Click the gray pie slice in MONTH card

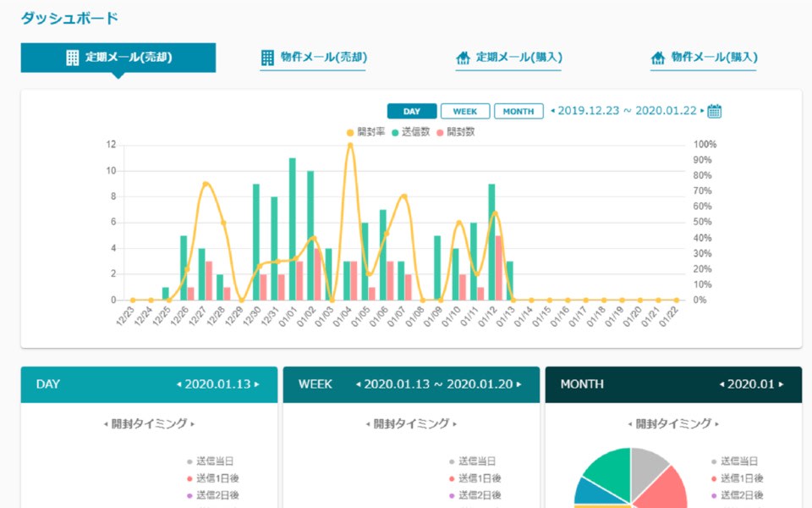click(x=646, y=467)
